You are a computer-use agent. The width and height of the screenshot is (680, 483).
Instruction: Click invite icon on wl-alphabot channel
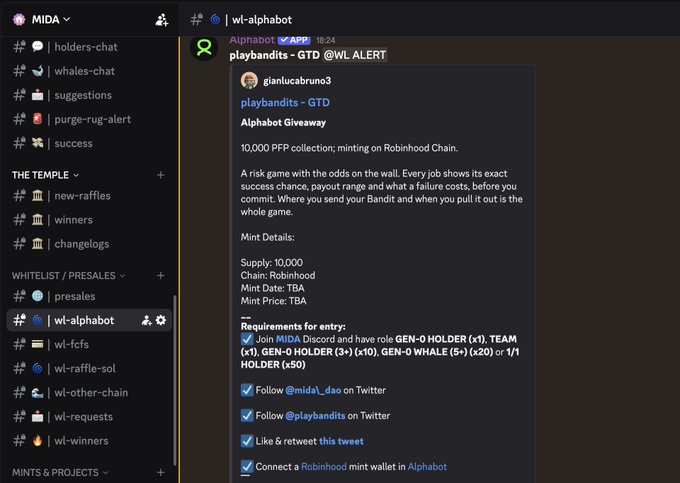[x=146, y=320]
